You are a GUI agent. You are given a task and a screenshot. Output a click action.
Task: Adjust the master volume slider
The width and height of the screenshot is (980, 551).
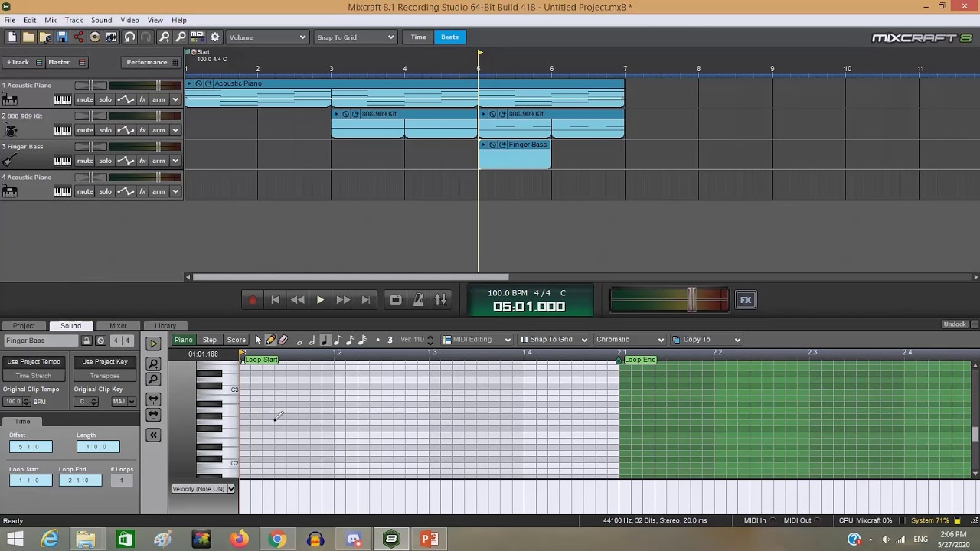tap(691, 300)
